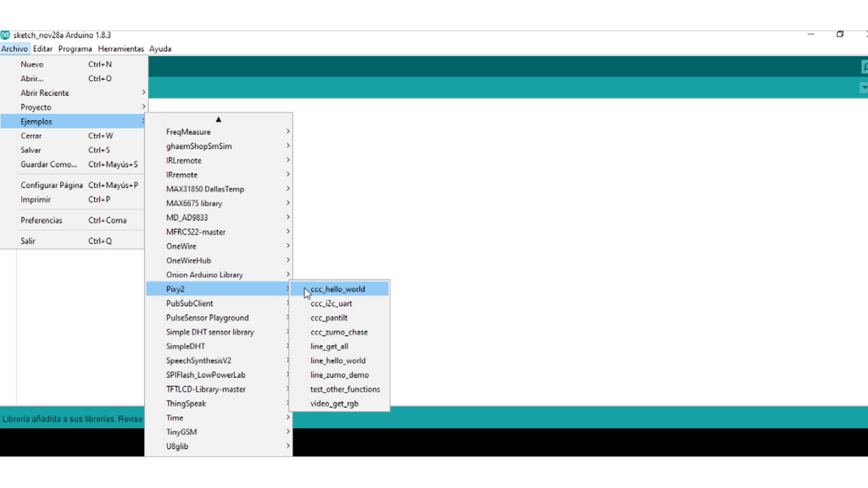Open the Serial Monitor icon

point(864,67)
